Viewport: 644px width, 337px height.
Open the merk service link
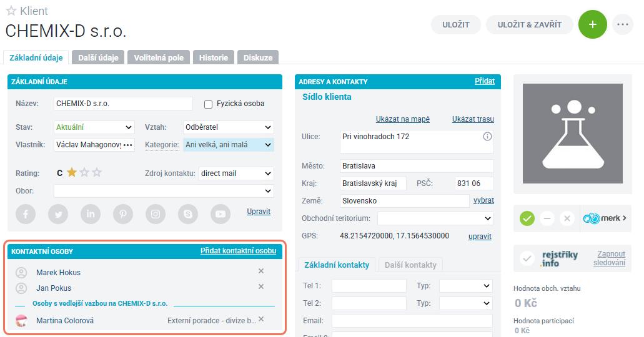pyautogui.click(x=605, y=218)
